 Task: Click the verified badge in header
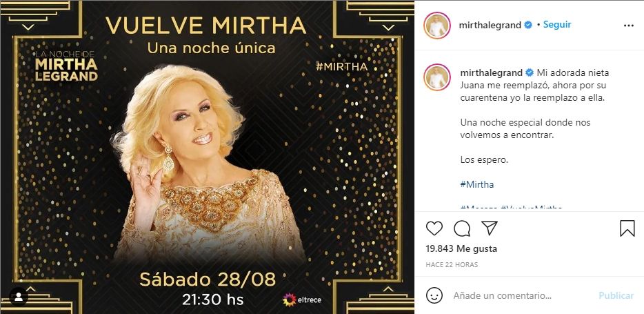tap(529, 25)
